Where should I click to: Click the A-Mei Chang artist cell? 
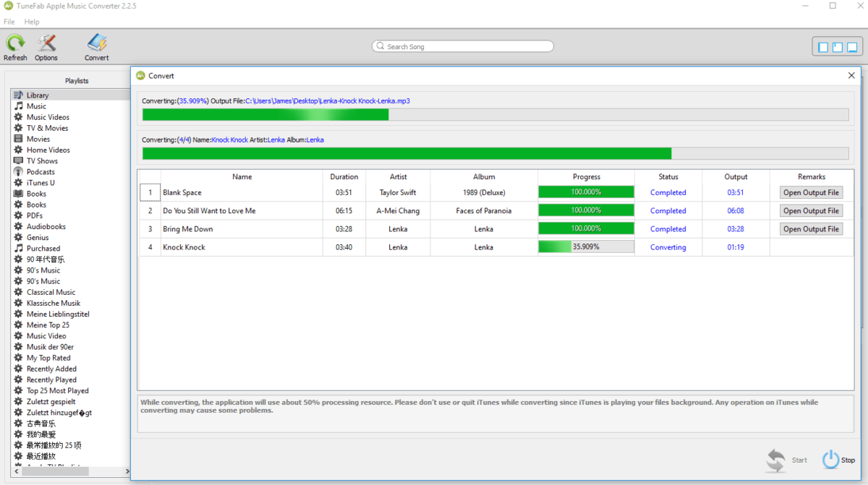(x=398, y=210)
